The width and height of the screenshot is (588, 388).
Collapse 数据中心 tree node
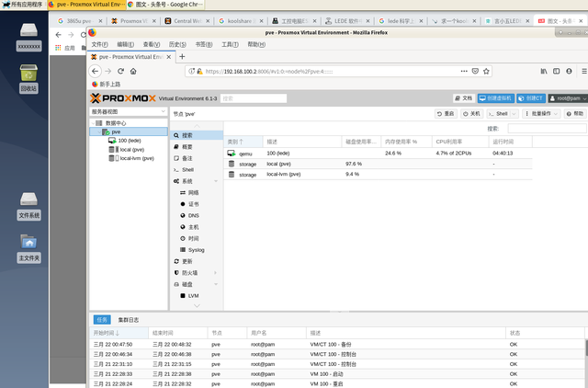[93, 123]
